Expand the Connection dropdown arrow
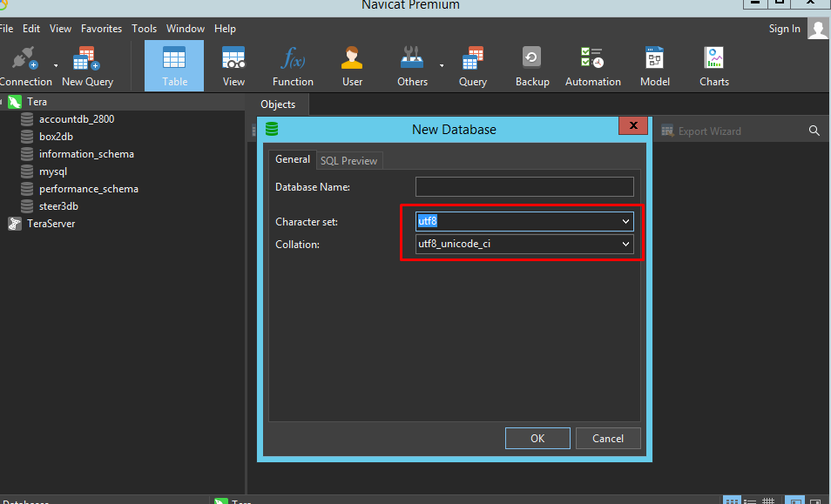 coord(56,65)
